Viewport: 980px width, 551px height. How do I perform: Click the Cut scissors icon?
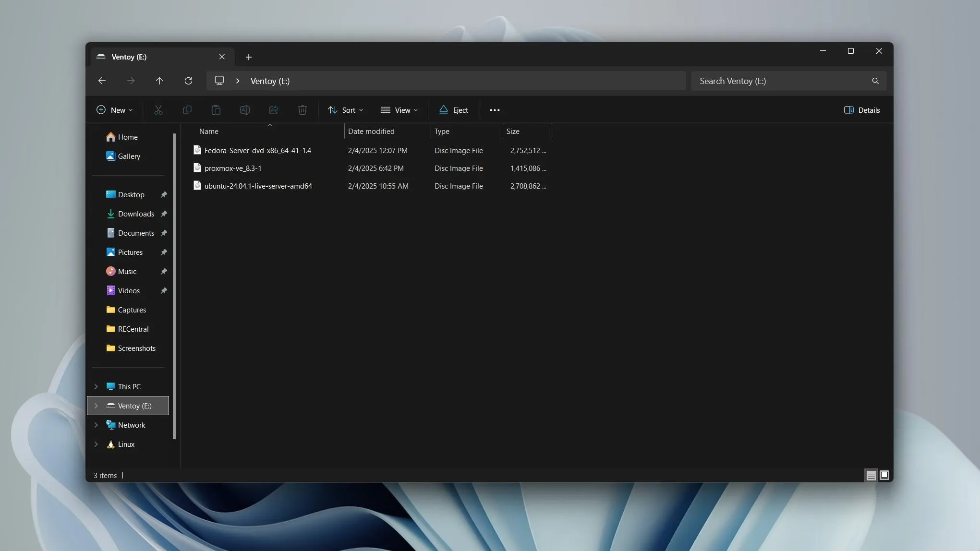tap(158, 110)
